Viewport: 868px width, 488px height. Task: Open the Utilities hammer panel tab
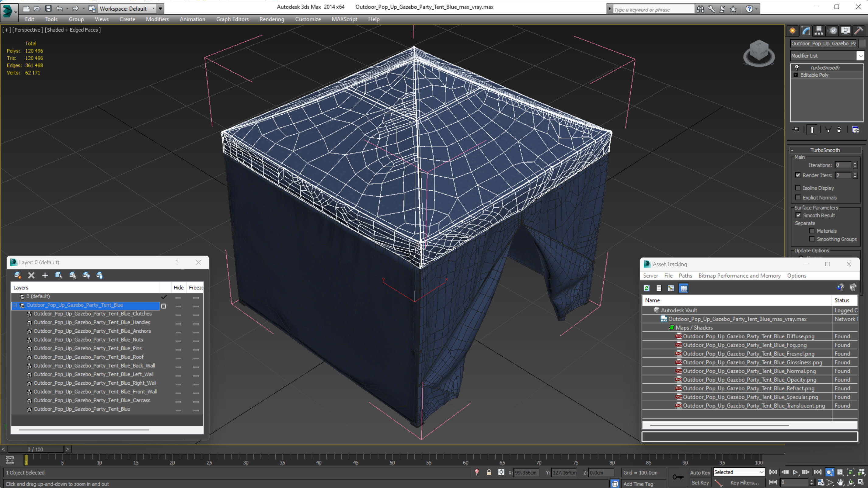(x=859, y=31)
